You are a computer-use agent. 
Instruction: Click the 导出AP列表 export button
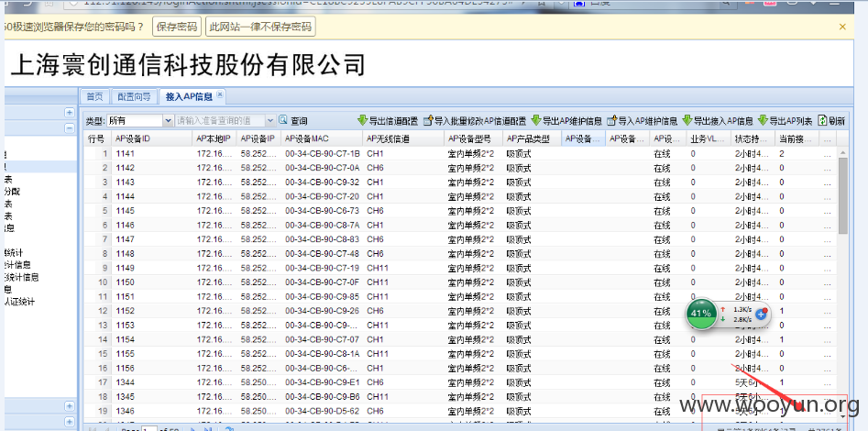(785, 121)
